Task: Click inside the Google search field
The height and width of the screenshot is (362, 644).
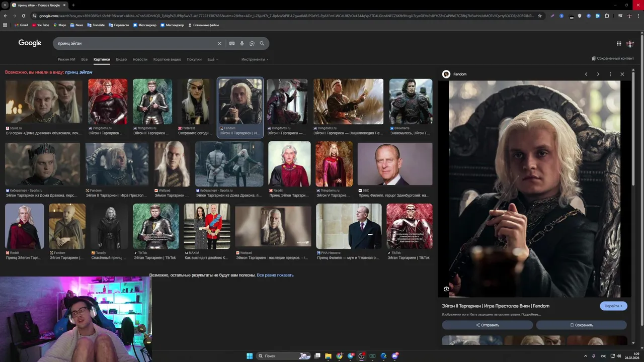Action: 136,43
